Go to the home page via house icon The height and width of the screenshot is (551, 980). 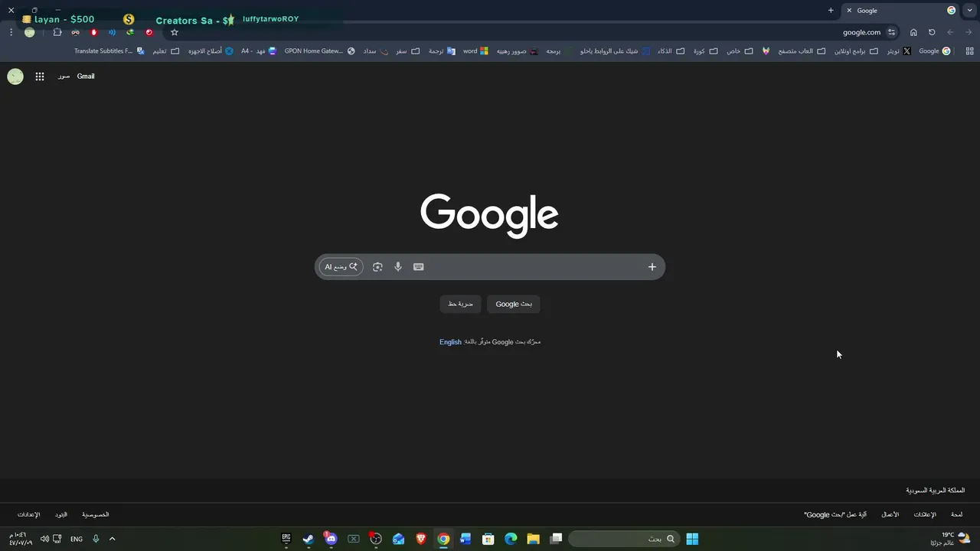[x=913, y=32]
